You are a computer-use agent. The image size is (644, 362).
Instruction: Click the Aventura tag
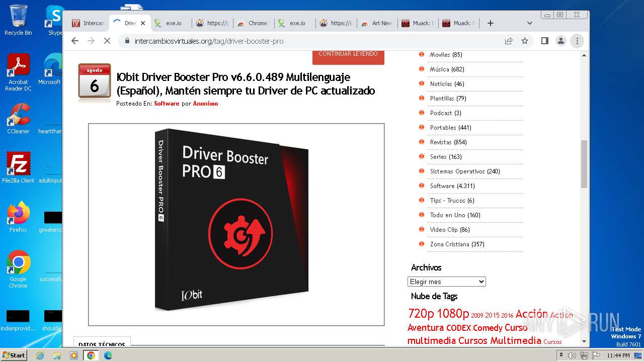coord(425,328)
